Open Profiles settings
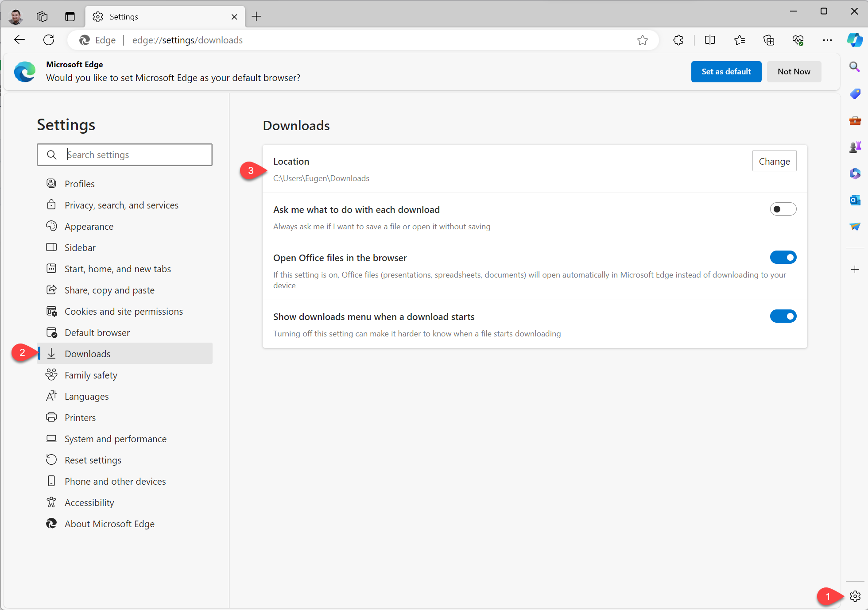 click(124, 184)
